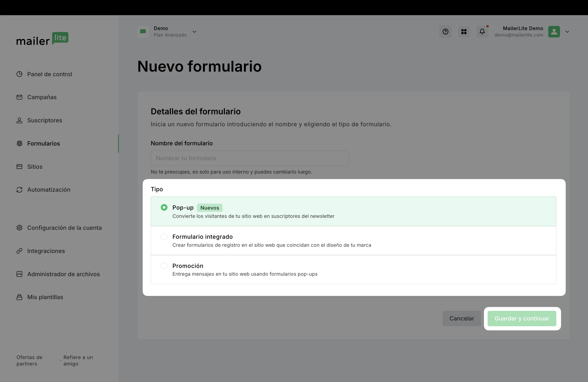The image size is (588, 382).
Task: Open the Formularios sidebar menu item
Action: (x=43, y=143)
